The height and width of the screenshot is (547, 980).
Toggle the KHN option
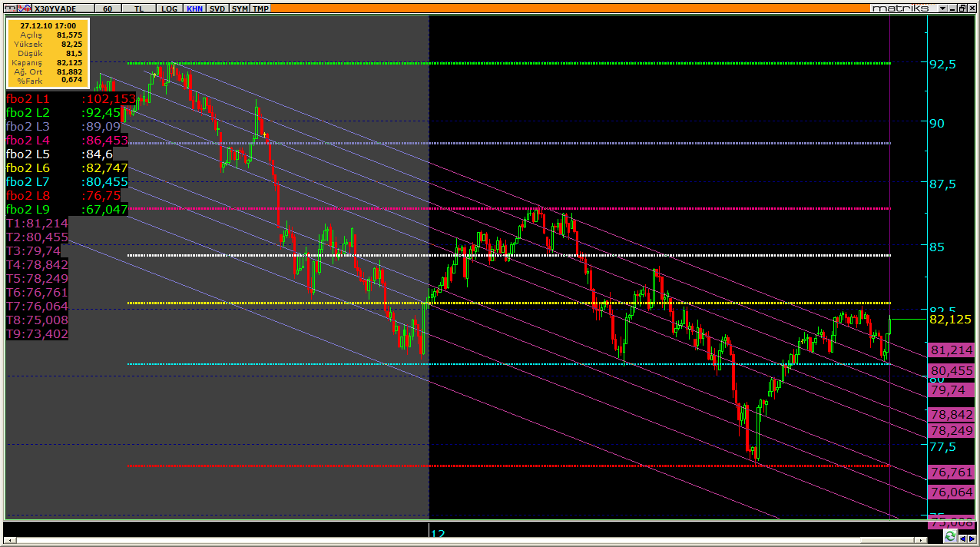tap(194, 8)
